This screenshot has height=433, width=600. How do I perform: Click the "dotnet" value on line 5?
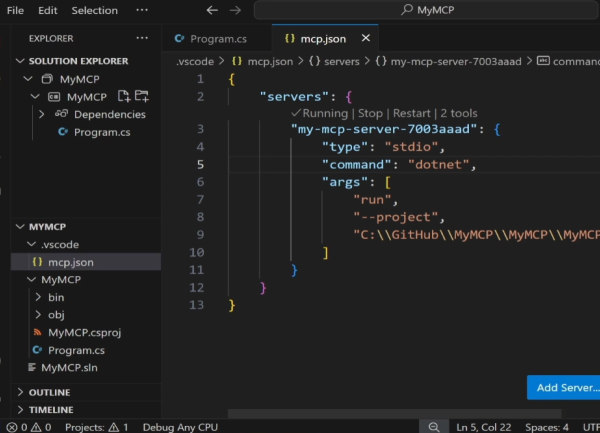click(439, 164)
